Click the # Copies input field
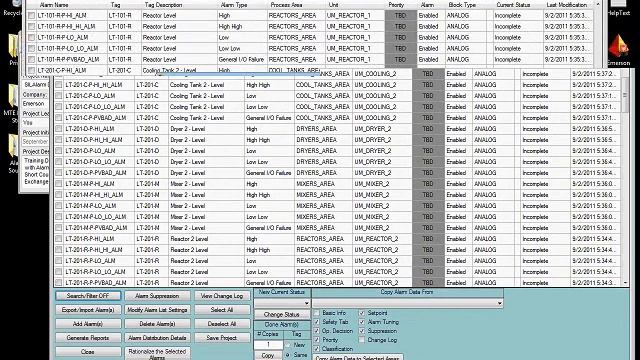 pyautogui.click(x=268, y=345)
